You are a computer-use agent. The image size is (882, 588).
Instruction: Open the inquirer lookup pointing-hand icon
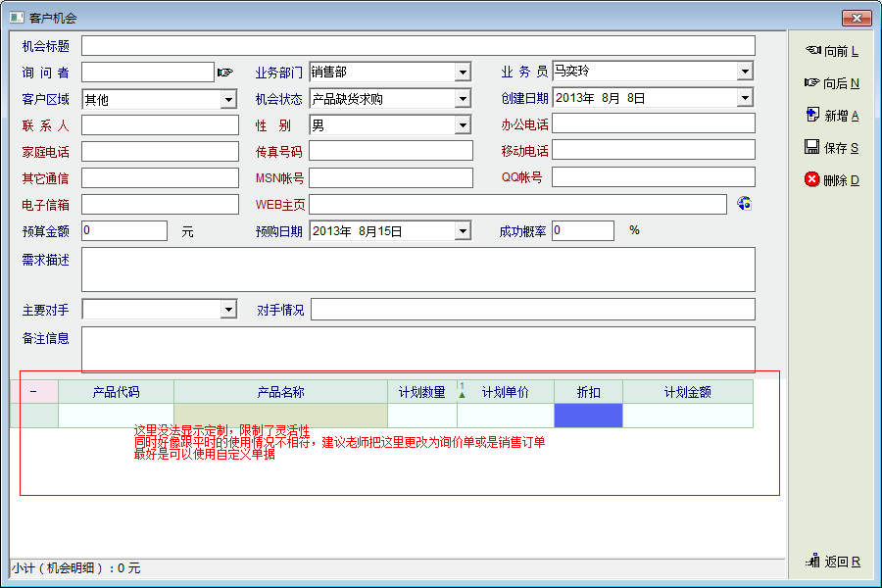(x=225, y=72)
